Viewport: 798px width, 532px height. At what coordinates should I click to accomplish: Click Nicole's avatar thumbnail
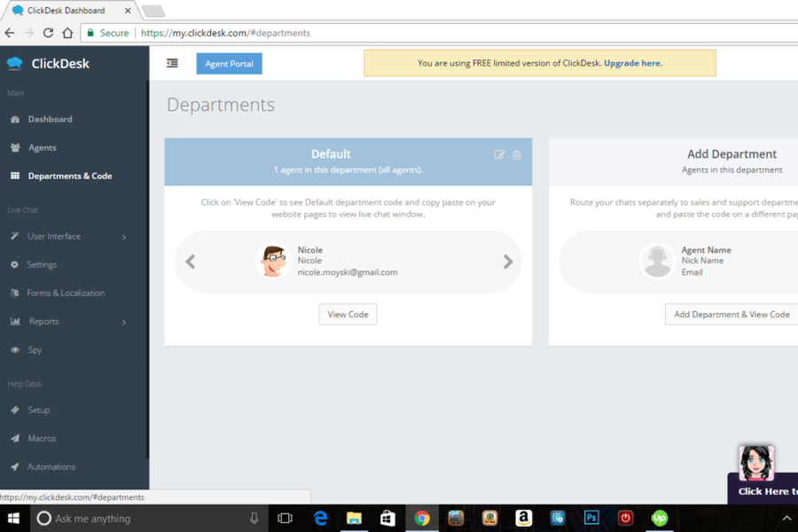(x=273, y=262)
